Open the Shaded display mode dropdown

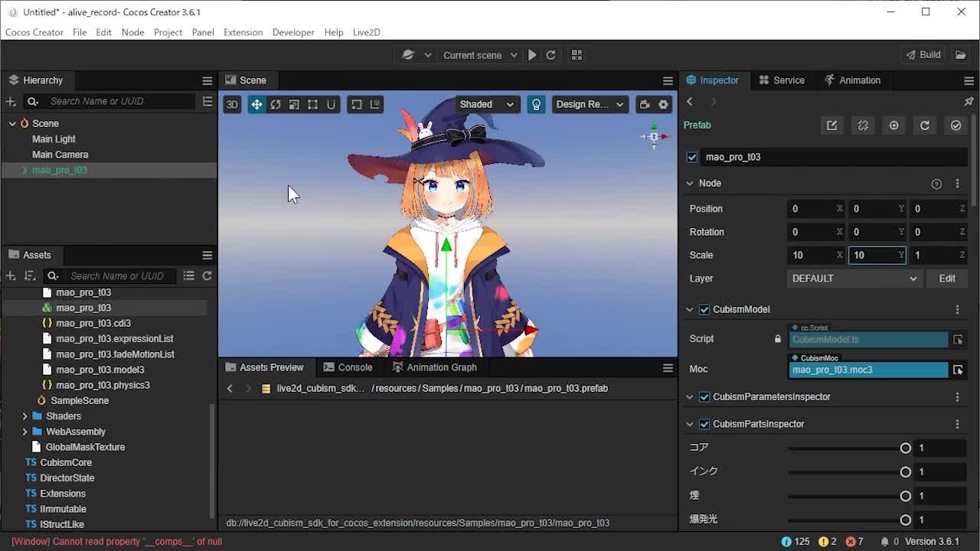487,104
